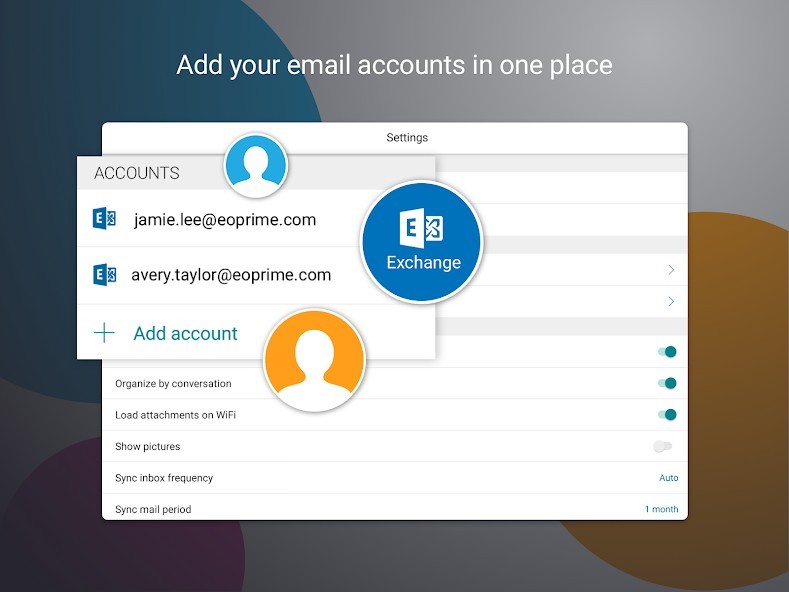Open the jamie.lee@eoprime.com account

pyautogui.click(x=224, y=219)
